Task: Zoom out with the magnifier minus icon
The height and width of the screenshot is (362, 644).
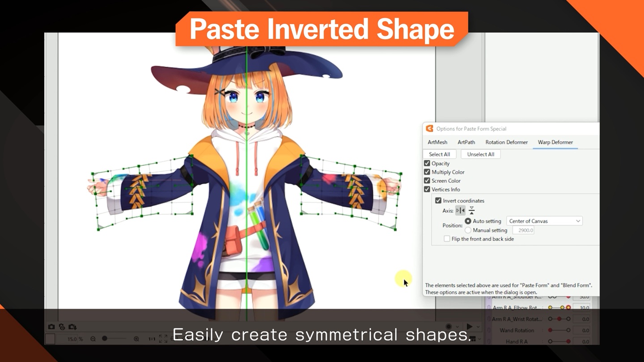Action: [93, 338]
